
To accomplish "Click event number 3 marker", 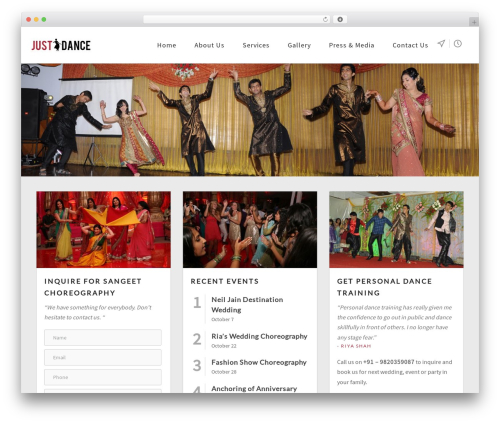I will [197, 365].
